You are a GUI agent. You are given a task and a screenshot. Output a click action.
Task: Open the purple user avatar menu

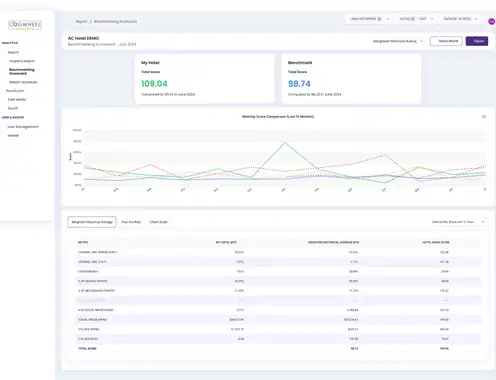pos(491,21)
